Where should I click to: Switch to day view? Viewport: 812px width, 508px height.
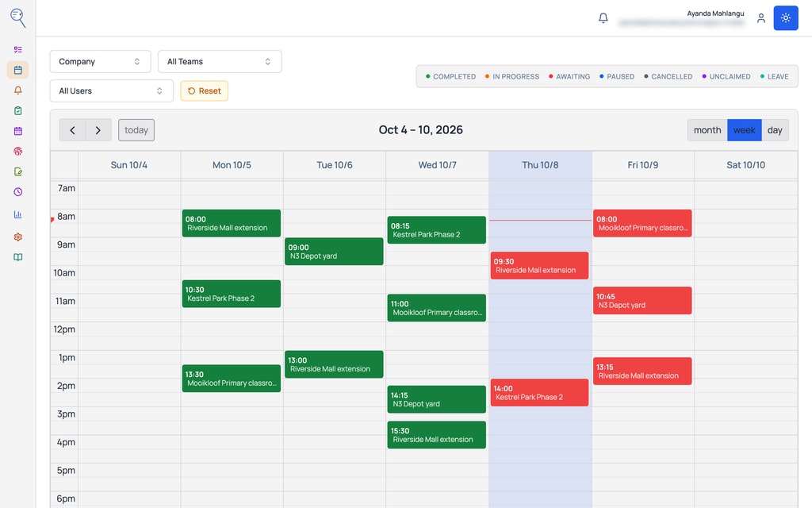[x=775, y=130]
